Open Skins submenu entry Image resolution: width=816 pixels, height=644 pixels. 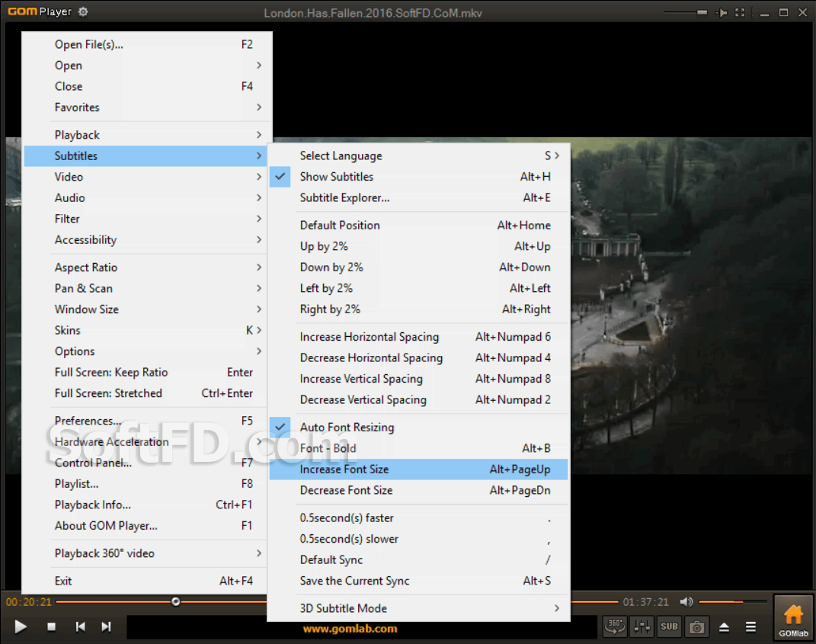[146, 330]
